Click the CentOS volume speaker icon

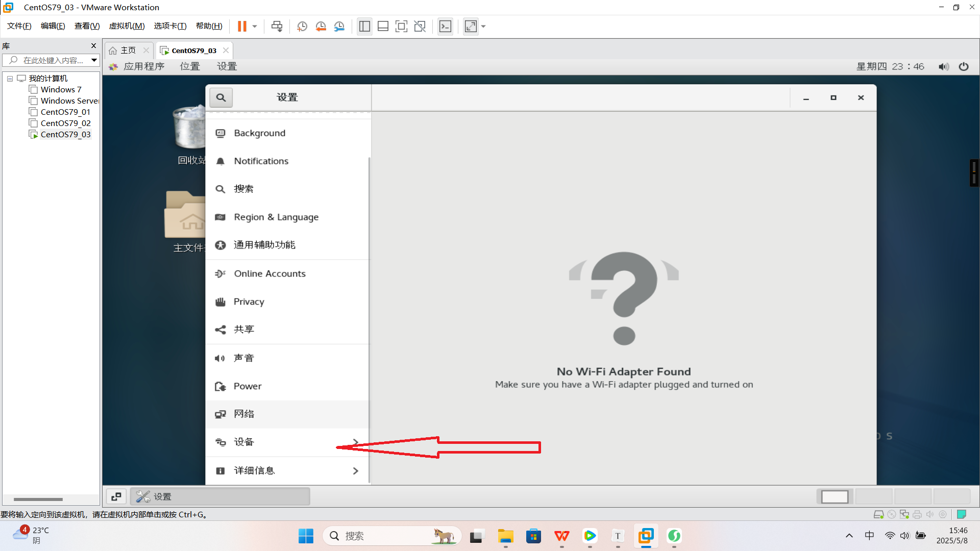943,67
